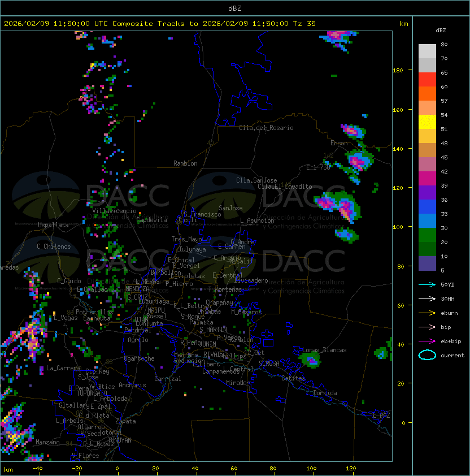Click the magenta legend color swatch

coord(427,179)
